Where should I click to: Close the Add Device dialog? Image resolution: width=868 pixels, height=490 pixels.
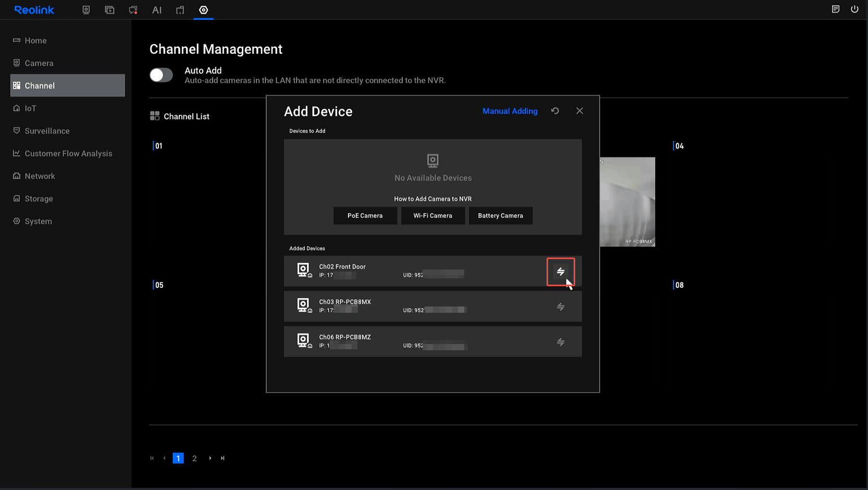579,111
